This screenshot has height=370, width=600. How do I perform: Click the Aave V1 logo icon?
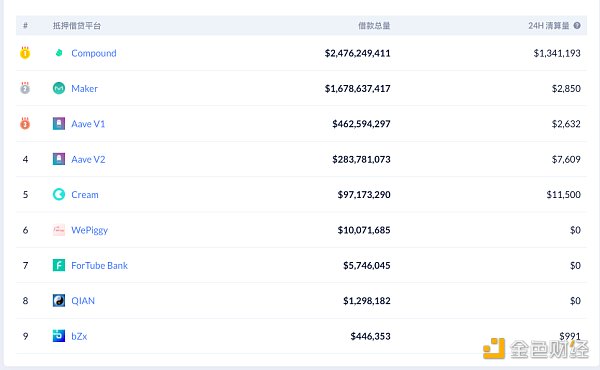pos(59,124)
